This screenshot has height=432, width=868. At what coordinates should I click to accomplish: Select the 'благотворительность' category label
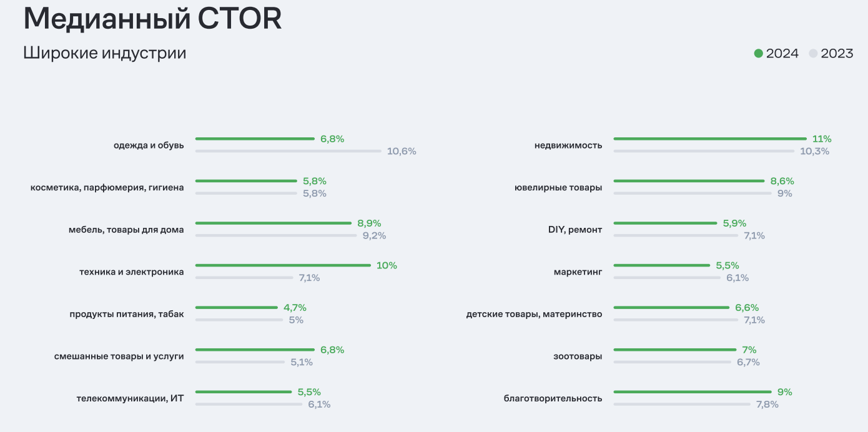pos(553,398)
